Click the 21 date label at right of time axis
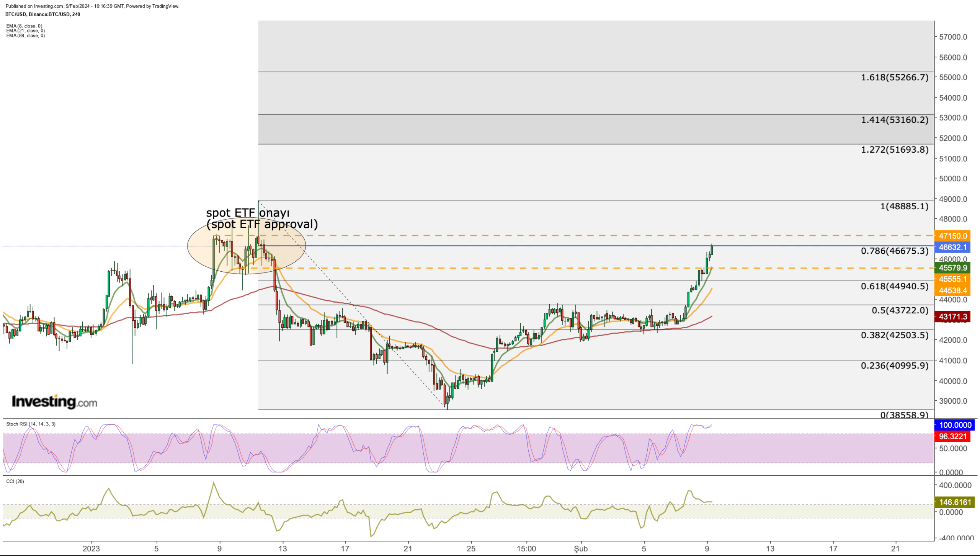 pos(895,548)
